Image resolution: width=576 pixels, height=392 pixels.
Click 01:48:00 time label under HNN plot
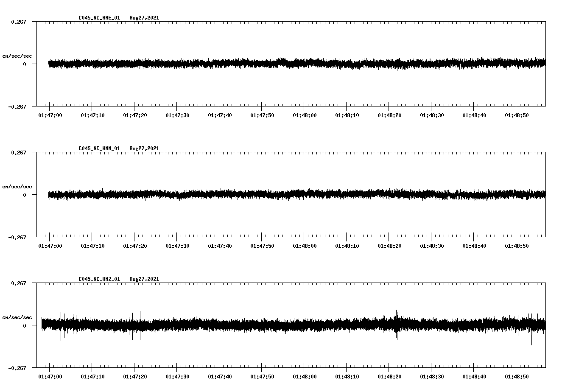pos(305,246)
